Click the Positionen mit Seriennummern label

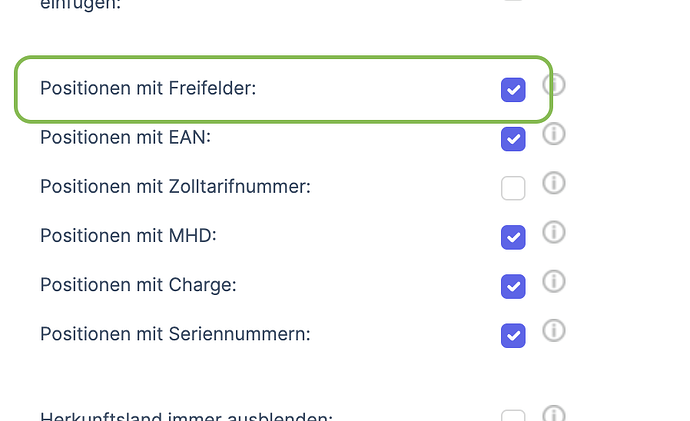coord(175,334)
